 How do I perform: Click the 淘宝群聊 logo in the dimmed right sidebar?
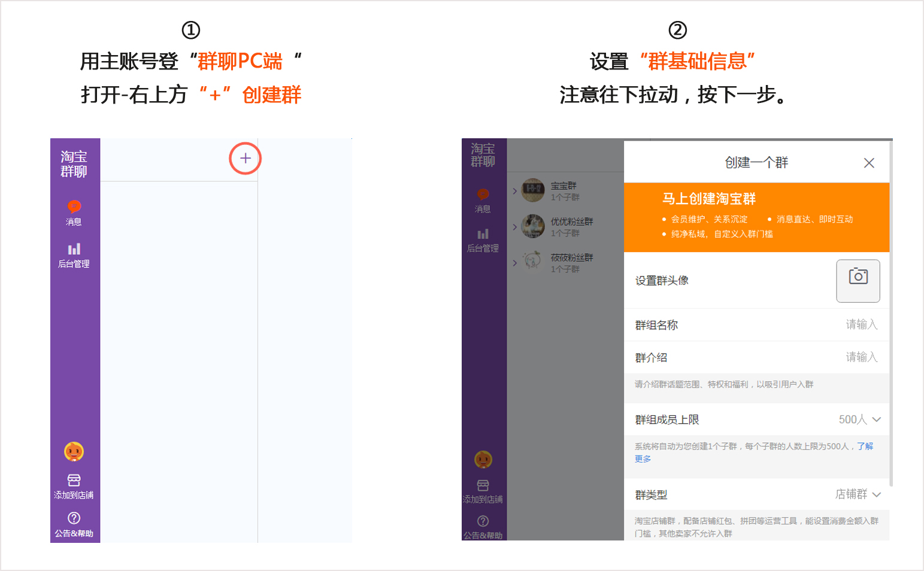[x=483, y=155]
